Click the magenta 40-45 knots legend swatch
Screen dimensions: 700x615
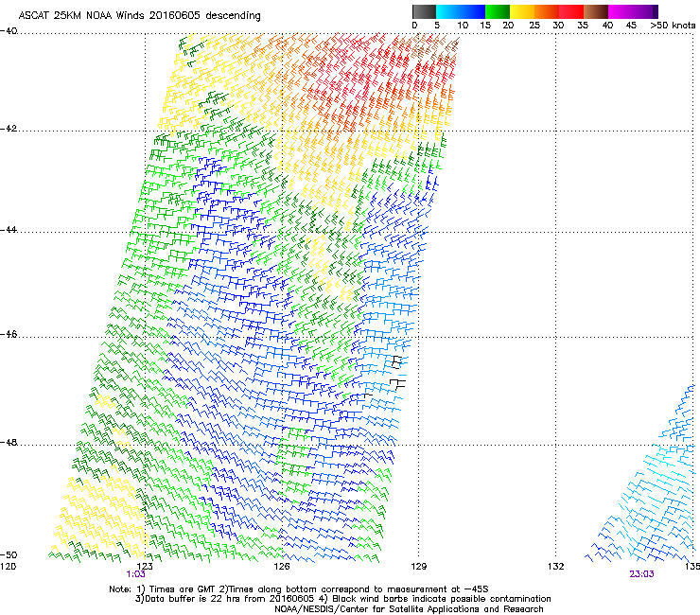point(621,11)
